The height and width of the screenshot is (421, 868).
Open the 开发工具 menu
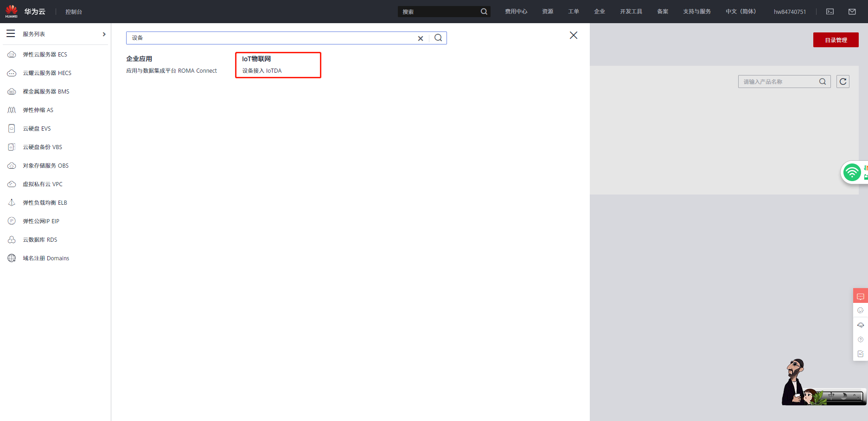631,12
